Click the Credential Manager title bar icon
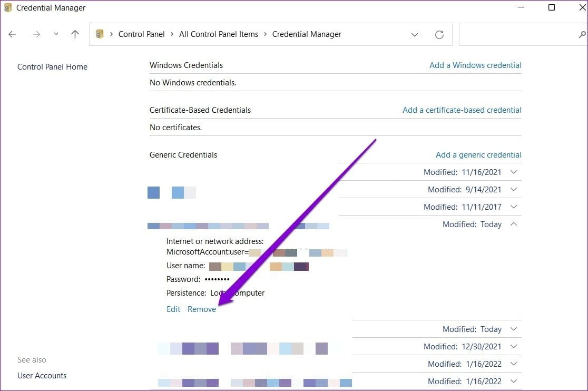Screen dimensions: 588x391 pyautogui.click(x=7, y=8)
